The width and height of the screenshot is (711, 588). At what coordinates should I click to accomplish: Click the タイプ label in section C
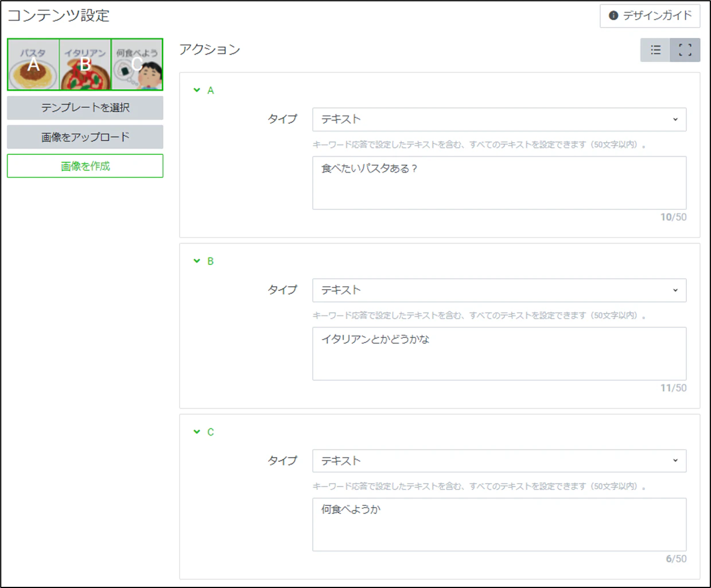282,461
